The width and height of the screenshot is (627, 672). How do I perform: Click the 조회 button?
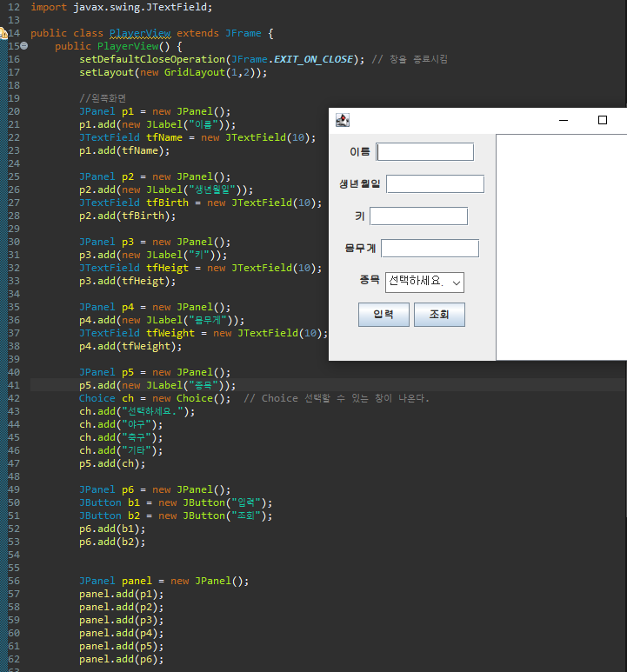pos(439,315)
